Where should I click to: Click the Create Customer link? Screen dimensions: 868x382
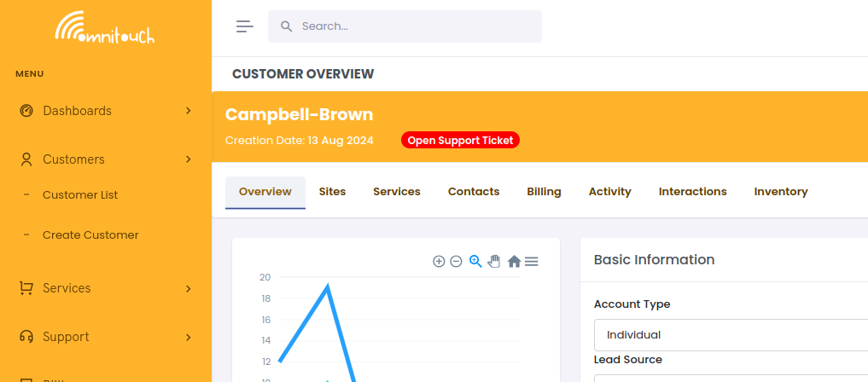[x=90, y=235]
